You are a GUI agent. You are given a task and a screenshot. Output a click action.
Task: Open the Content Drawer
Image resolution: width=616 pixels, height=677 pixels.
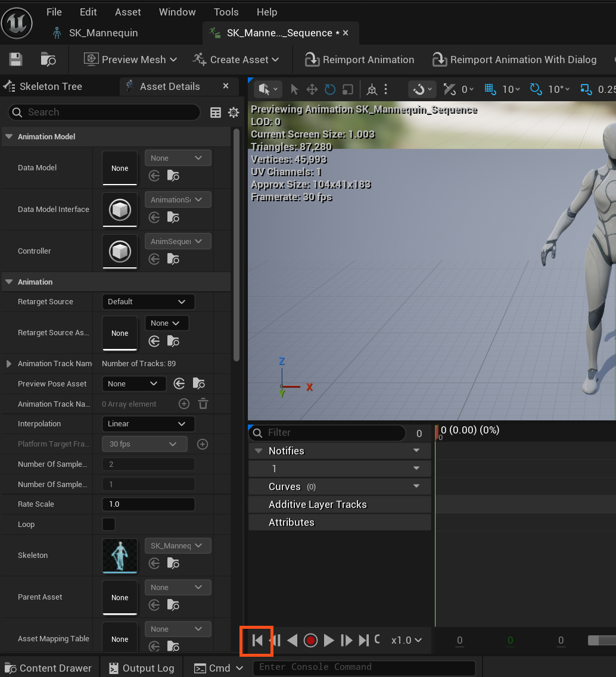(48, 668)
